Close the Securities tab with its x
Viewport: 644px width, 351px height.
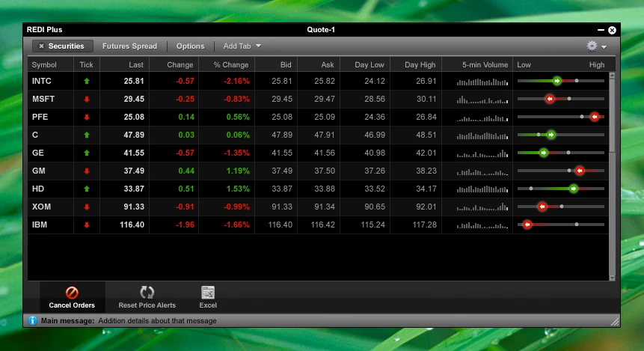41,46
